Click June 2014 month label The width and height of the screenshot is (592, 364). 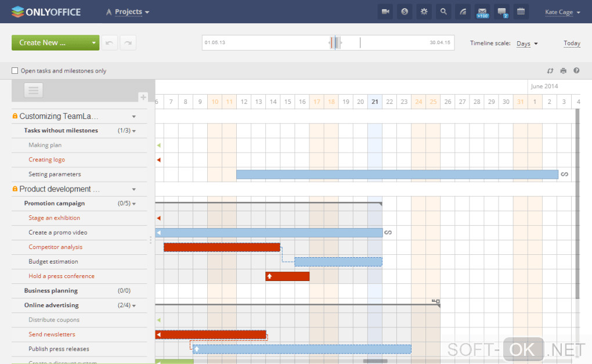[544, 86]
